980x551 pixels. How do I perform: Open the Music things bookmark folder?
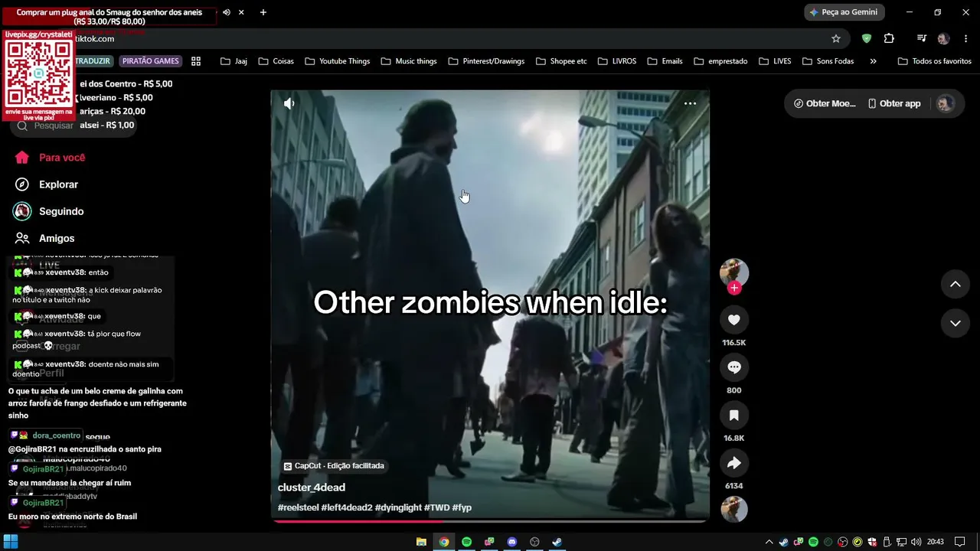(x=410, y=61)
